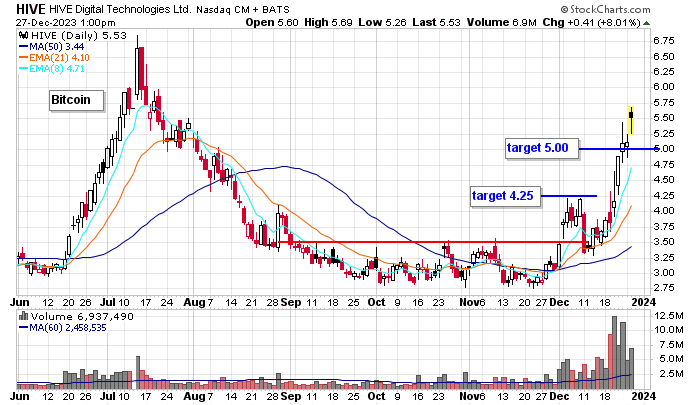Click the 4.75 price axis label
The width and height of the screenshot is (700, 405).
pos(664,165)
